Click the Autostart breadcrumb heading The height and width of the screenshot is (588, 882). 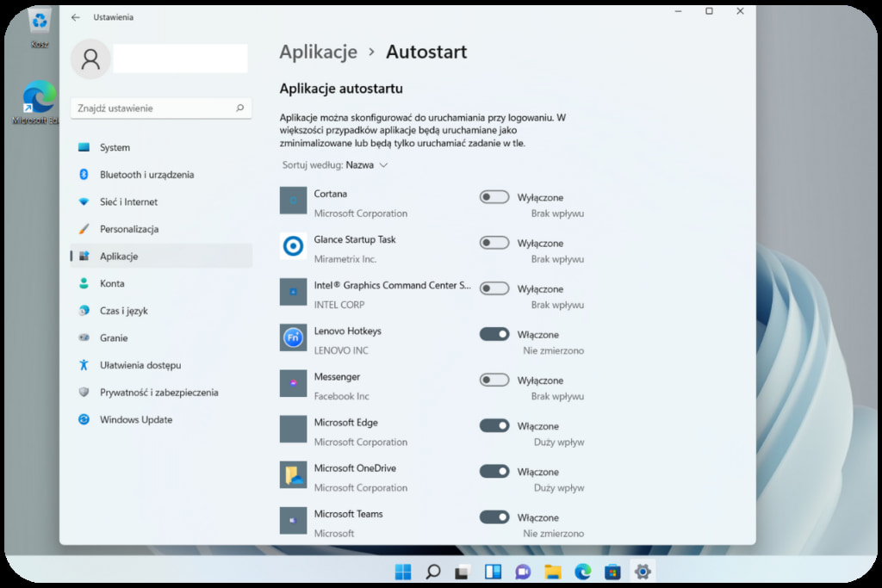pyautogui.click(x=426, y=52)
